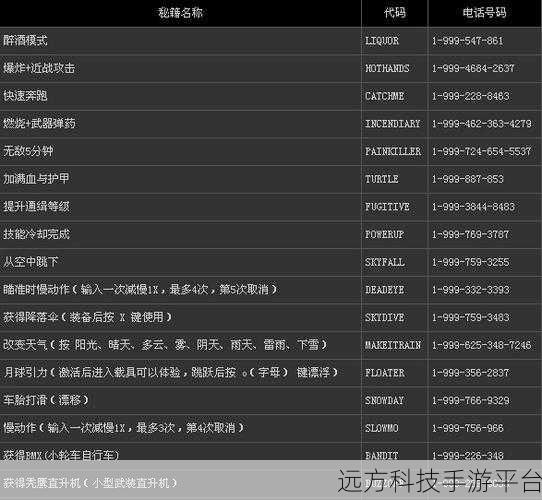Select the SKYDIVE code
The image size is (542, 500).
(x=384, y=317)
